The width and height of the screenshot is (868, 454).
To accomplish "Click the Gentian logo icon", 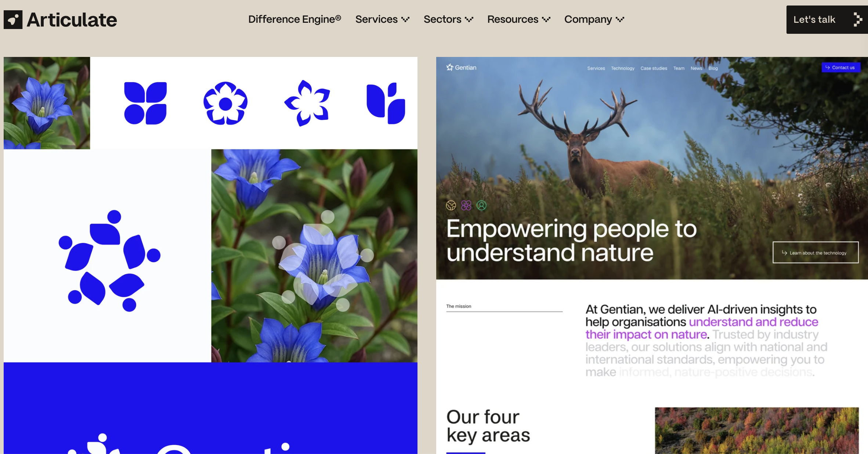I will pyautogui.click(x=449, y=68).
